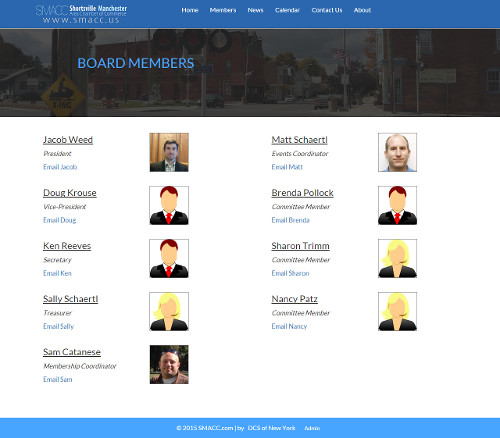Click Nancy Patz's avatar icon
Viewport: 500px width, 438px height.
397,311
